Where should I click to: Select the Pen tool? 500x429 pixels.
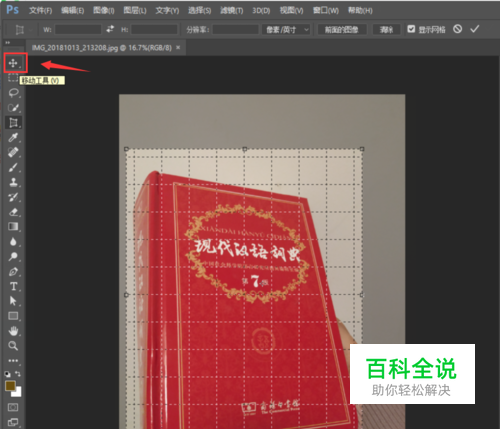(x=13, y=272)
